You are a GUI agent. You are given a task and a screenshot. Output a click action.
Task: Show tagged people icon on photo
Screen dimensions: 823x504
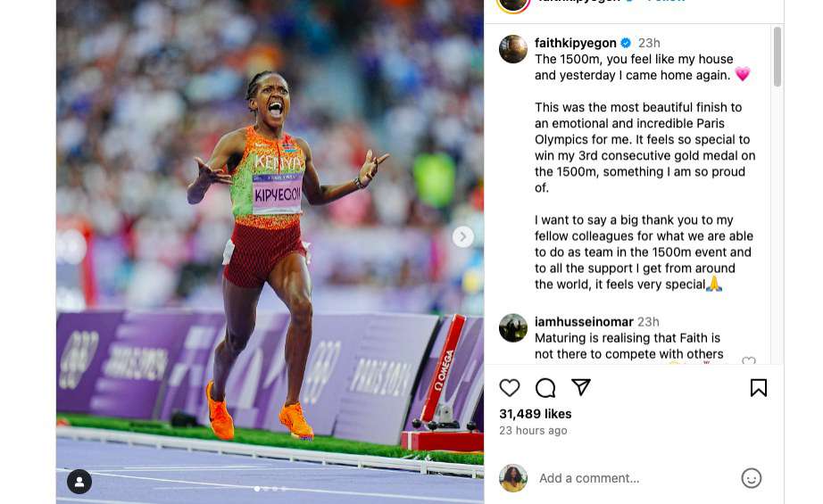tap(79, 482)
